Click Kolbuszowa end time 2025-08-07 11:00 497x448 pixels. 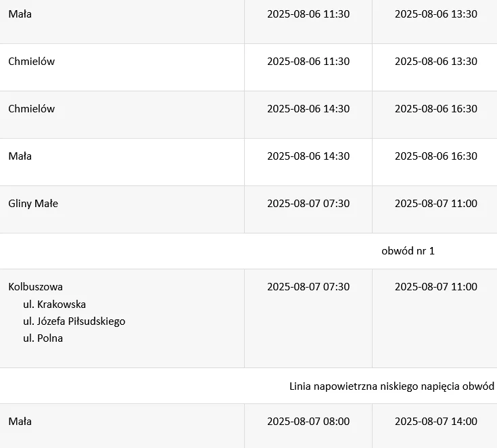pos(436,287)
